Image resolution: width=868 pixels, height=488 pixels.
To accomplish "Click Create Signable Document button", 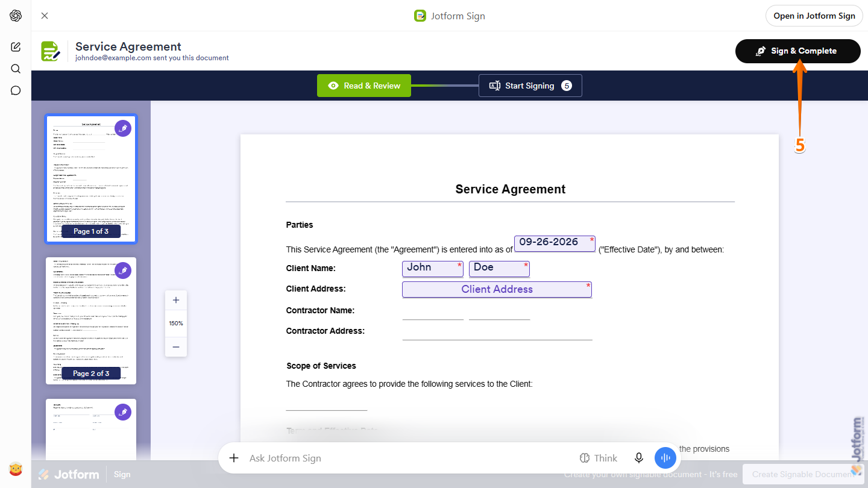I will [x=802, y=474].
